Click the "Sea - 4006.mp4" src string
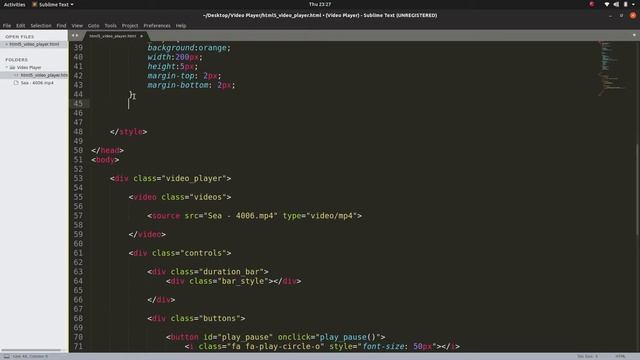Screen dimensions: 640x360 click(x=240, y=216)
